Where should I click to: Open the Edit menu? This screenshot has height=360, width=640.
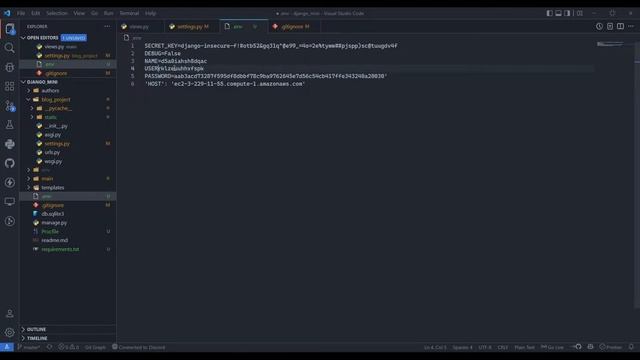(36, 13)
